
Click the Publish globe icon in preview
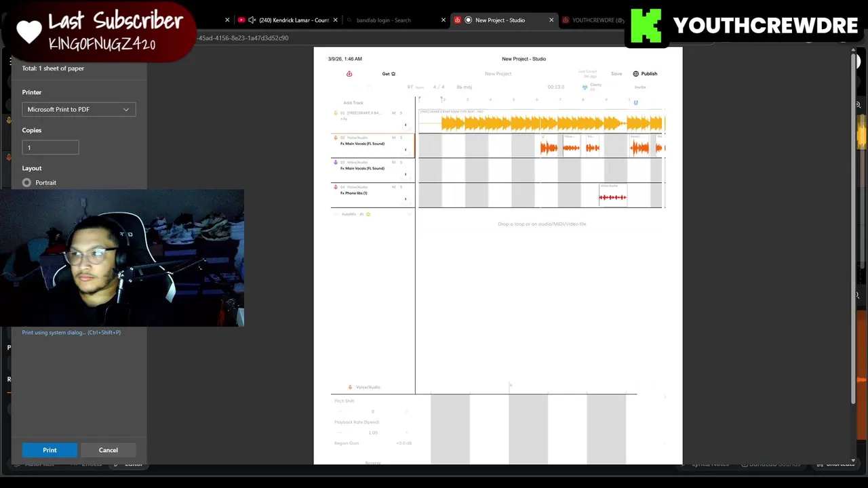pos(636,74)
